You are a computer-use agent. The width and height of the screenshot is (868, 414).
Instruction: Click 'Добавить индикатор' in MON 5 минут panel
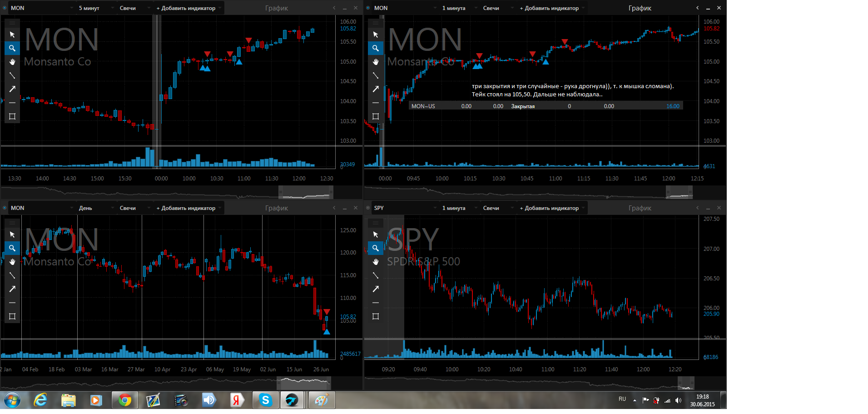pyautogui.click(x=188, y=8)
